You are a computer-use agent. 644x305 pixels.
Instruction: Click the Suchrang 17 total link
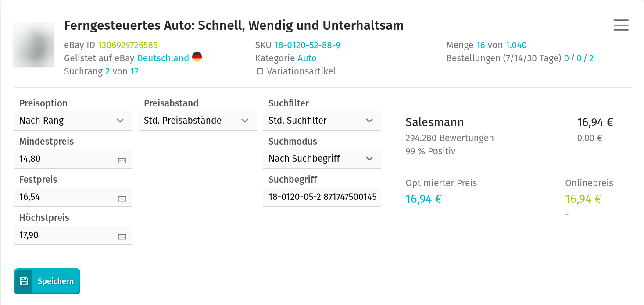134,72
